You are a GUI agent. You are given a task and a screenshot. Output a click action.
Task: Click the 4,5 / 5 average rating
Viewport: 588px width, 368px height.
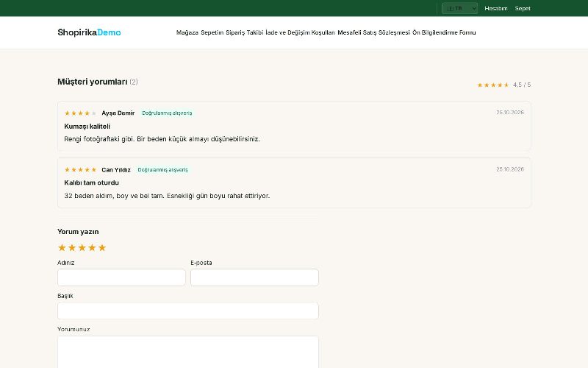522,85
